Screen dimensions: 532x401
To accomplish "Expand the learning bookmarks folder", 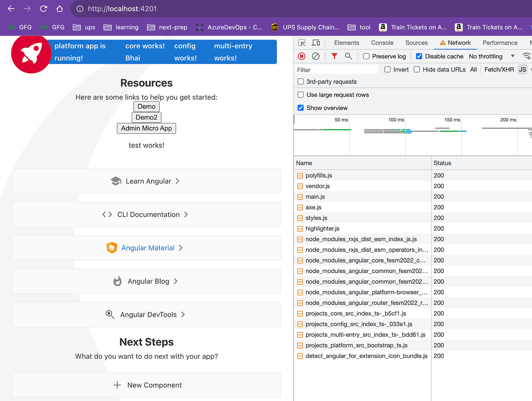I will (x=121, y=27).
